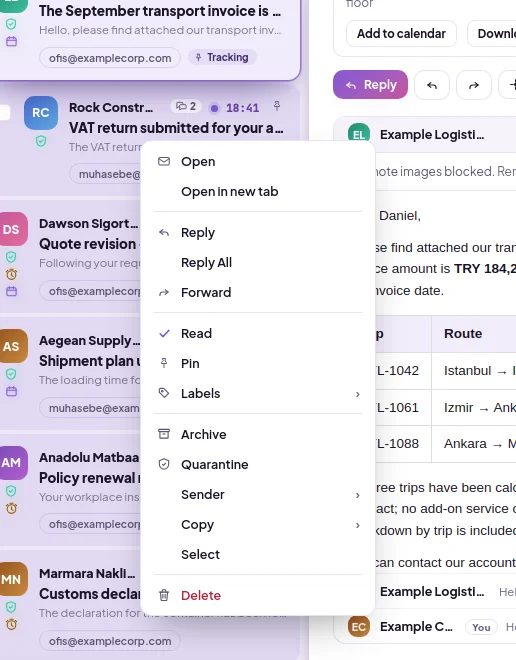Choose Delete from the context menu
516x660 pixels.
(x=258, y=595)
